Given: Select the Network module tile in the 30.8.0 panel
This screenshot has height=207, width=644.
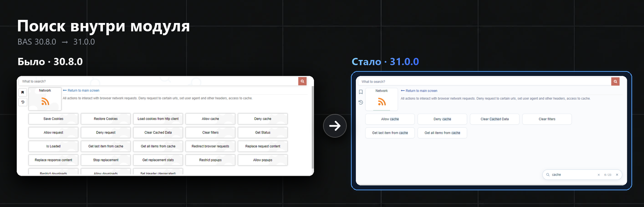Looking at the screenshot, I should (45, 99).
